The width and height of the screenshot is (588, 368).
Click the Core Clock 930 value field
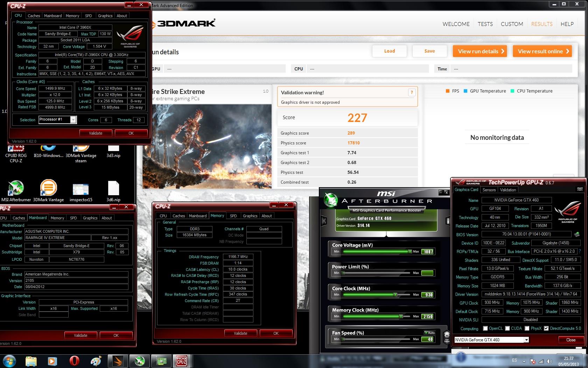click(x=428, y=294)
